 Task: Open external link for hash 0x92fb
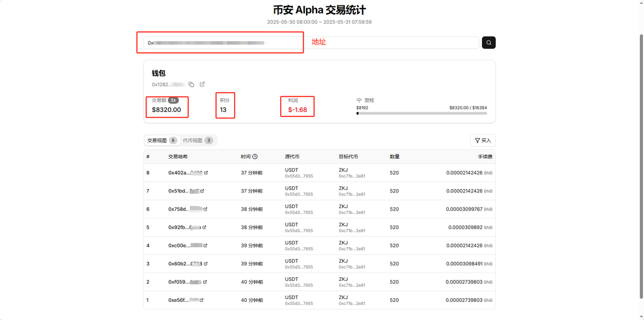pos(204,227)
